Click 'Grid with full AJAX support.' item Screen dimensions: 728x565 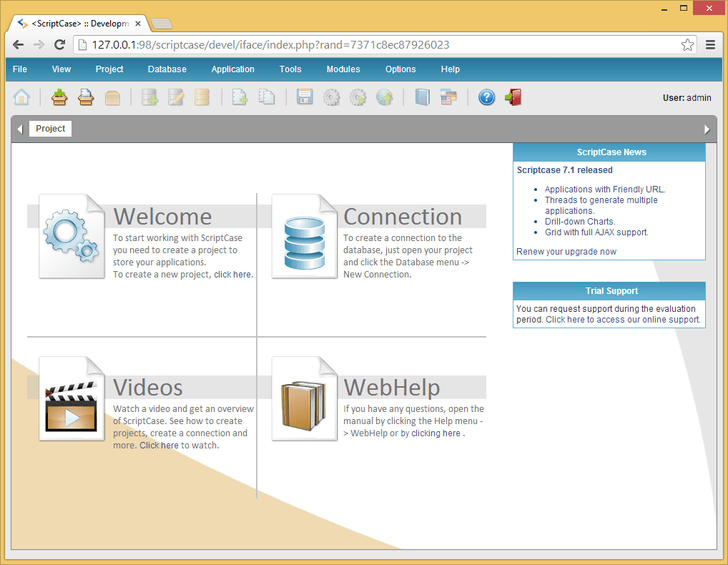(596, 232)
